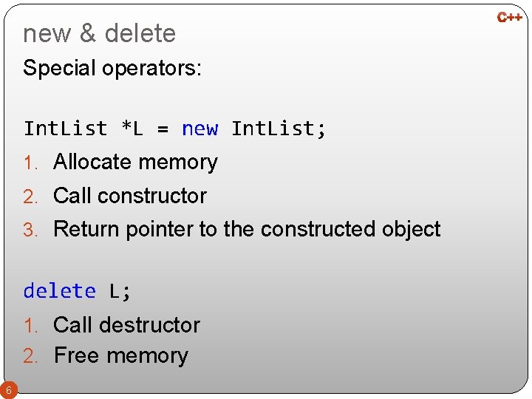Click the 'new & delete' slide title
Image resolution: width=532 pixels, height=399 pixels.
100,33
